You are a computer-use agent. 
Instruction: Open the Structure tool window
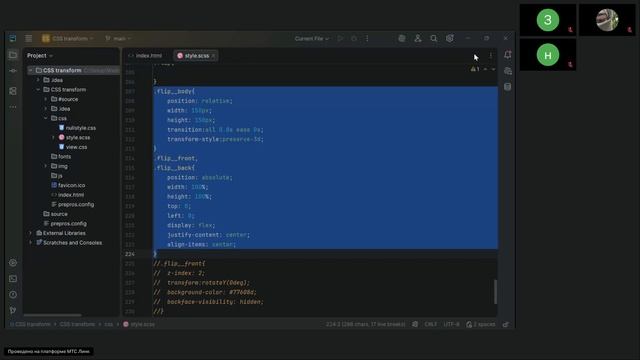pyautogui.click(x=13, y=91)
